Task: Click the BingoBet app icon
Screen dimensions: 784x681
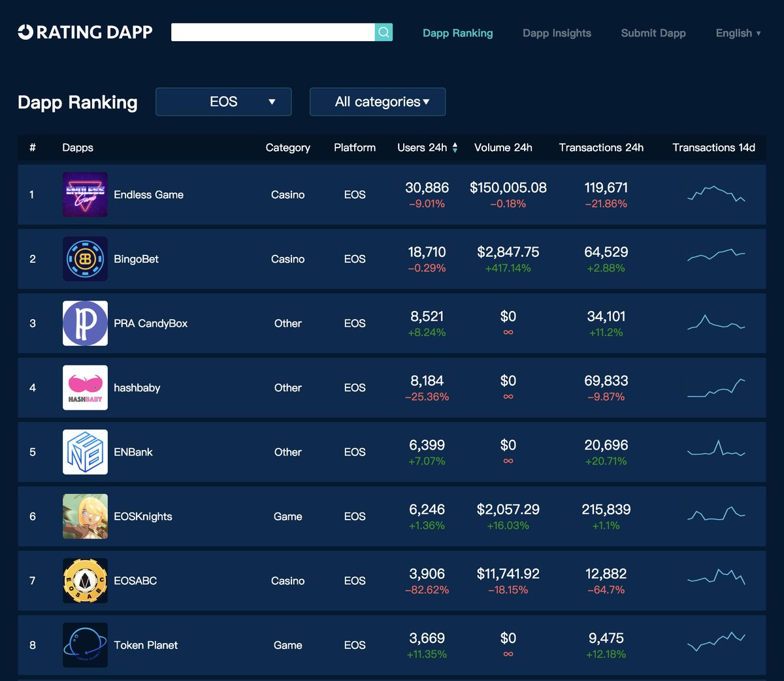Action: click(85, 259)
